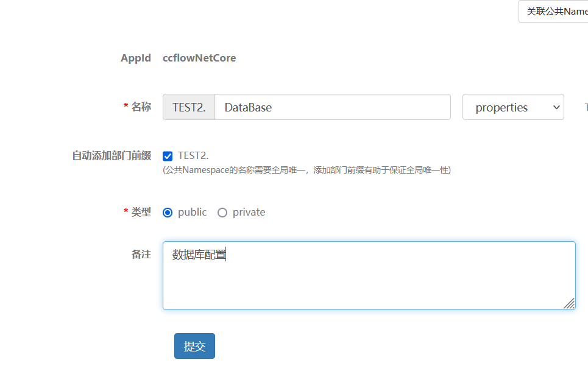Image resolution: width=588 pixels, height=374 pixels.
Task: Select the private namespace type
Action: click(222, 212)
